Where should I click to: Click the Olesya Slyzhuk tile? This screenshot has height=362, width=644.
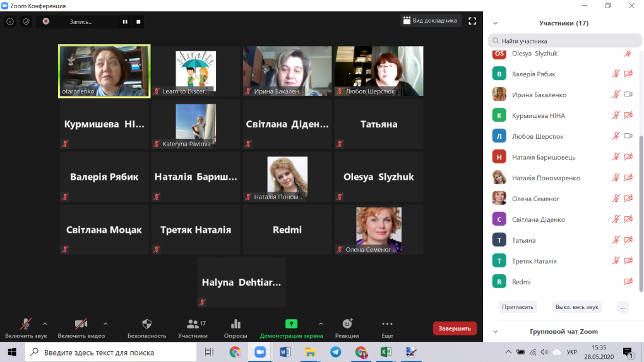(x=379, y=177)
